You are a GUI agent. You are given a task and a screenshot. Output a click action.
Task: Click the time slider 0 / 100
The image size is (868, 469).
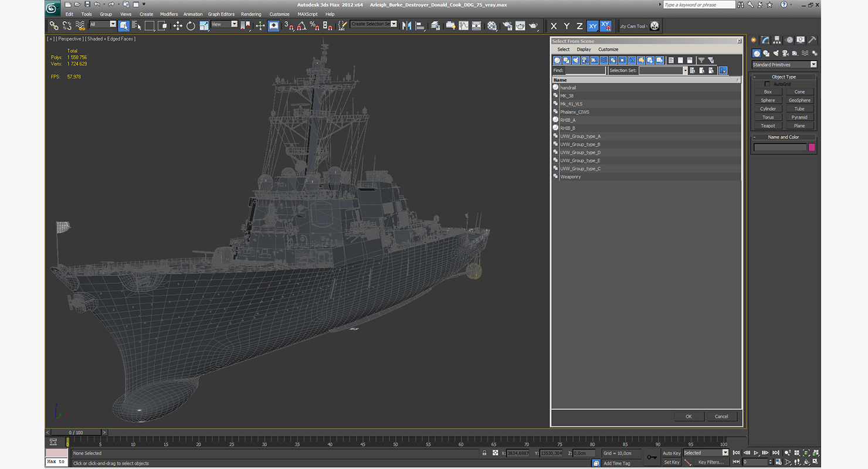coord(76,433)
